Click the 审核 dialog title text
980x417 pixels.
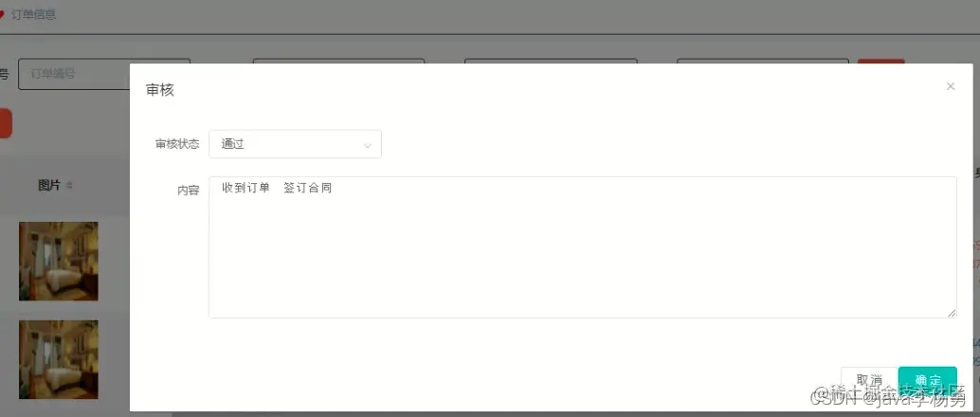pyautogui.click(x=160, y=90)
